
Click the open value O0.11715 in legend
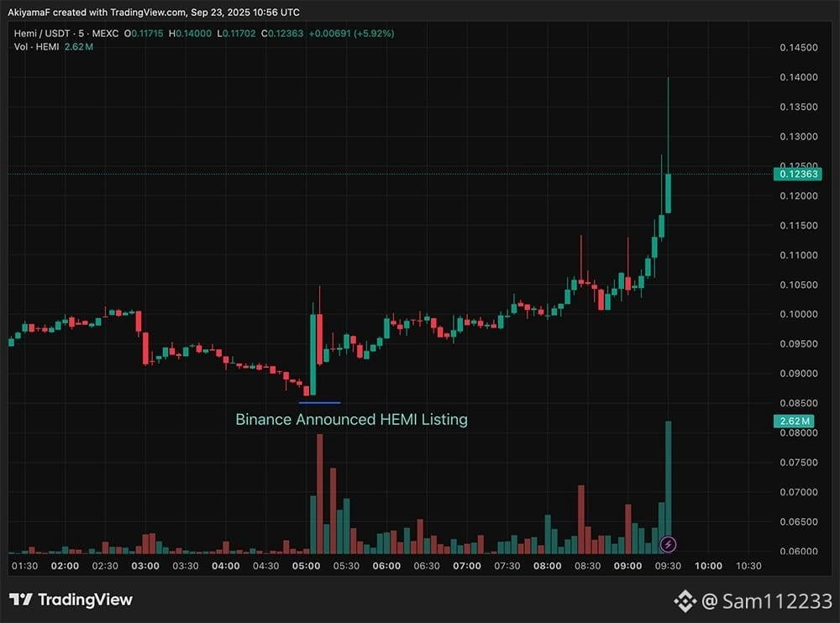point(144,34)
